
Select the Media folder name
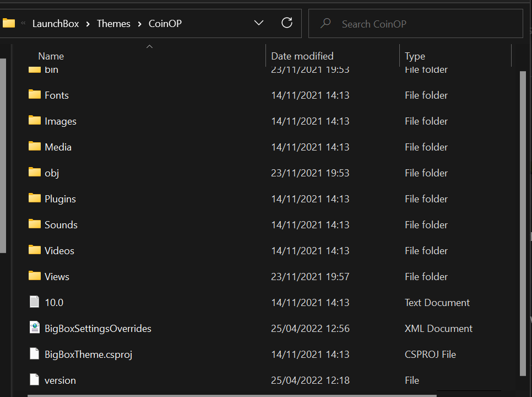(x=58, y=147)
